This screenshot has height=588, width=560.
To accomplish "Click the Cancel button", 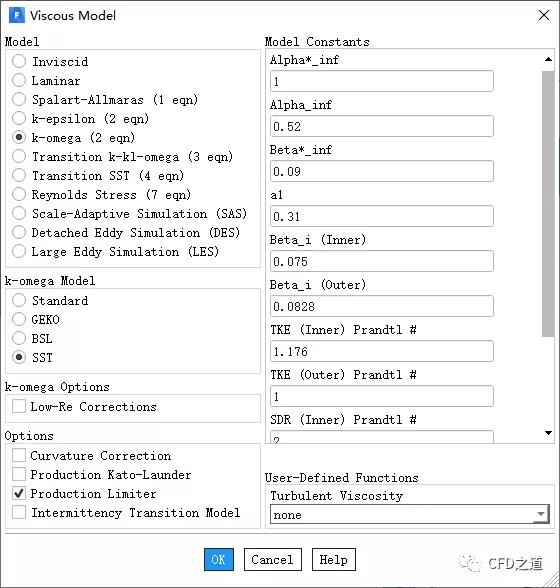I will (272, 560).
